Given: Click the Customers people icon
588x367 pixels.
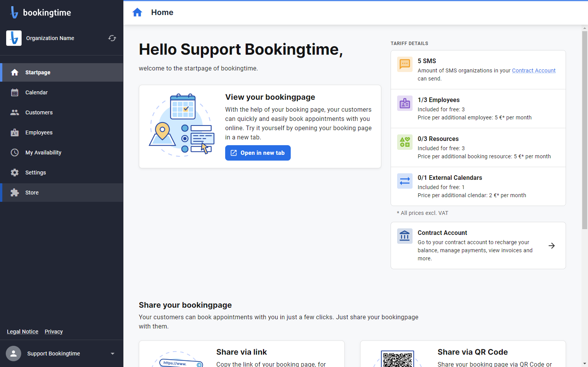Looking at the screenshot, I should point(15,112).
